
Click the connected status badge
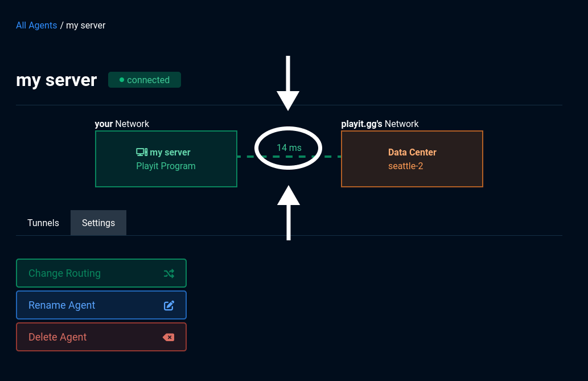coord(144,80)
